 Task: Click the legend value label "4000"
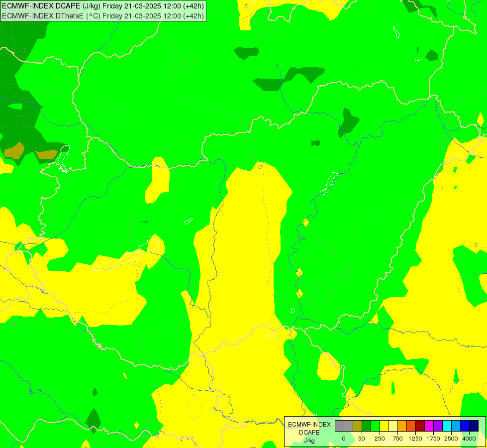469,439
